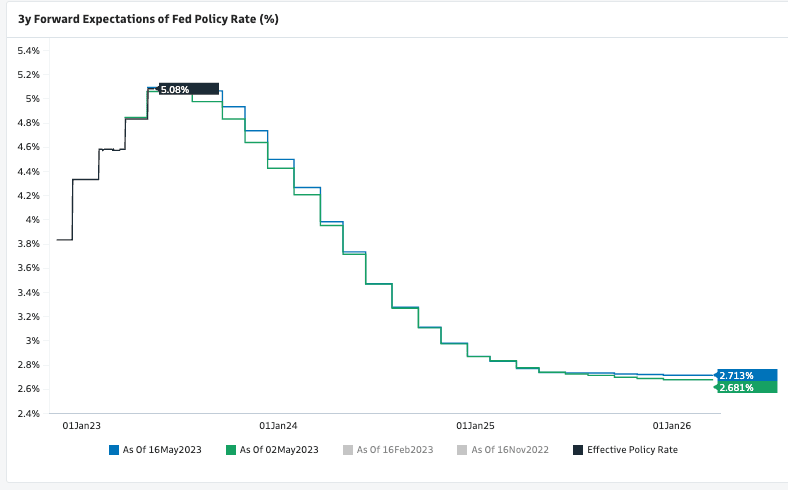The height and width of the screenshot is (490, 788).
Task: Click the 01Jan25 x-axis label
Action: (475, 425)
